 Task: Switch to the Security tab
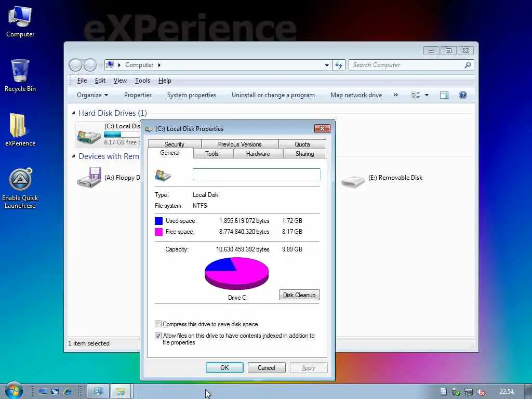tap(175, 144)
